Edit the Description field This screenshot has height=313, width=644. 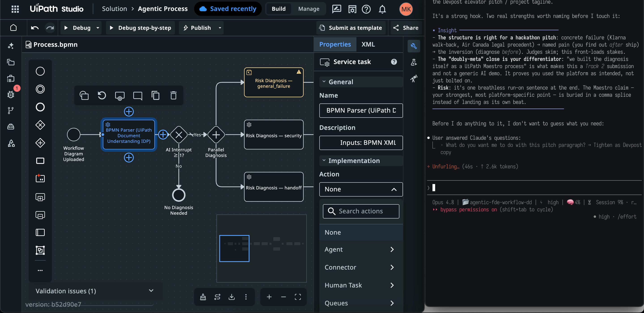click(x=361, y=143)
